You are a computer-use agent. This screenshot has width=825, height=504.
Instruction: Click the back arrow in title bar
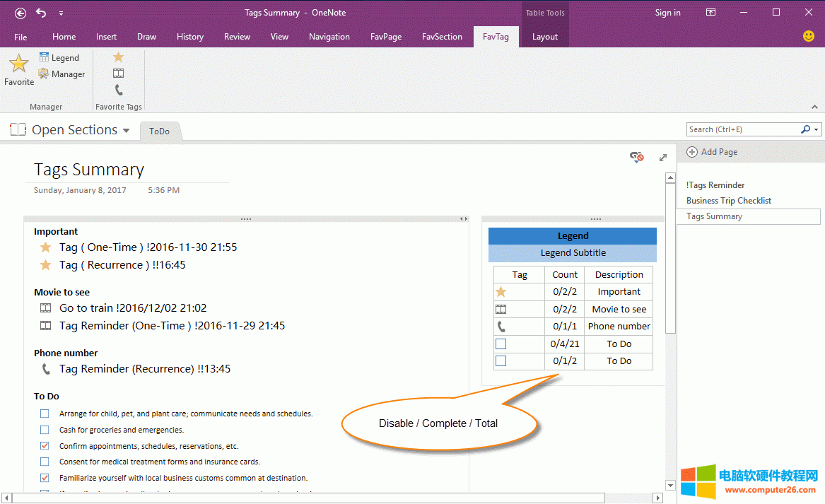tap(21, 13)
